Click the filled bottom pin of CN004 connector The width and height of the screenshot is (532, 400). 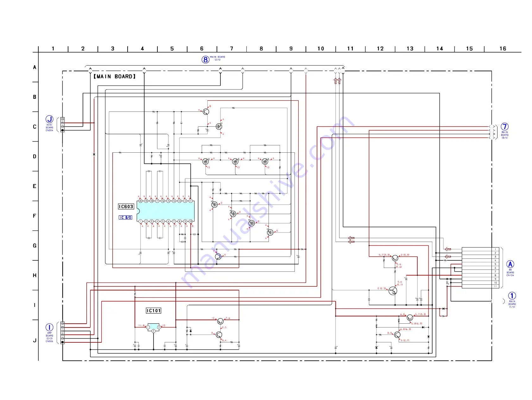coord(62,130)
